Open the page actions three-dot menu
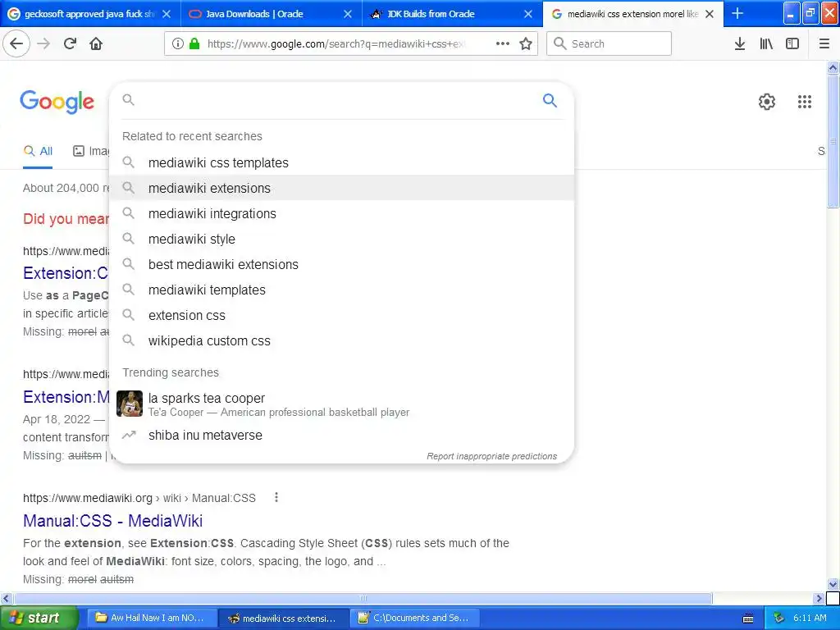Viewport: 840px width, 630px height. pyautogui.click(x=503, y=44)
